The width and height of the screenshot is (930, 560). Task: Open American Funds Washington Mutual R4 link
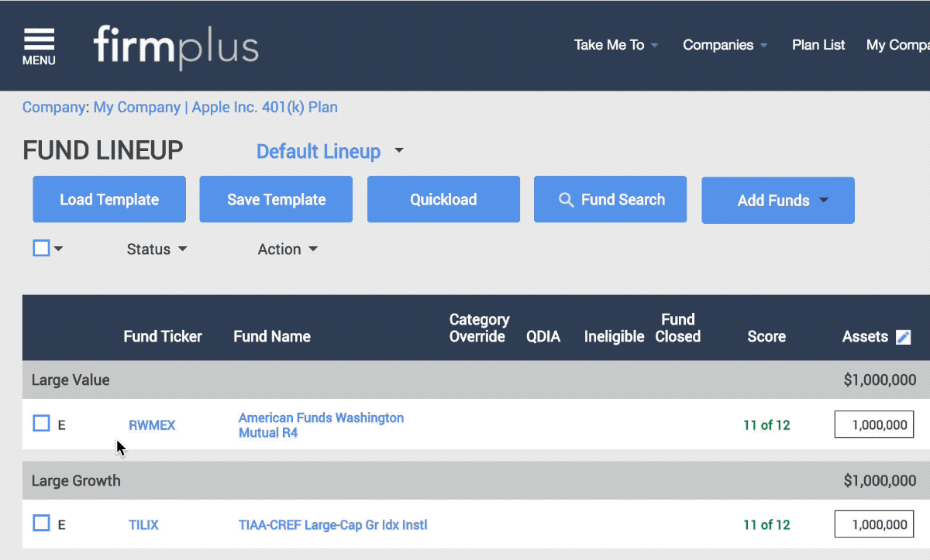tap(321, 425)
